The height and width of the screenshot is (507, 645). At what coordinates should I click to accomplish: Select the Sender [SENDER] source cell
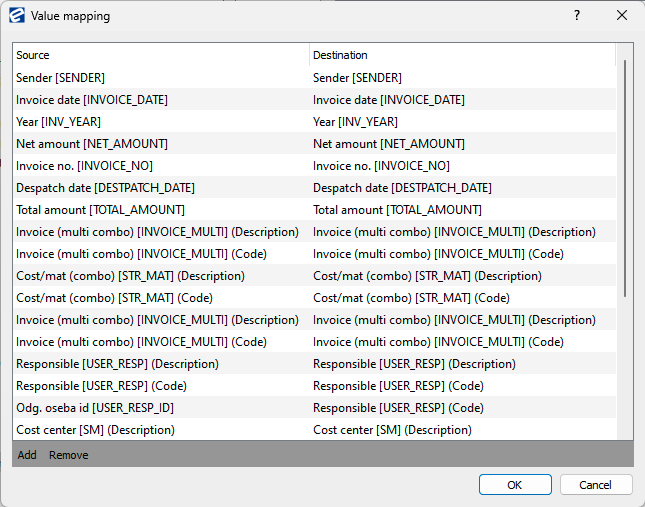coord(60,77)
